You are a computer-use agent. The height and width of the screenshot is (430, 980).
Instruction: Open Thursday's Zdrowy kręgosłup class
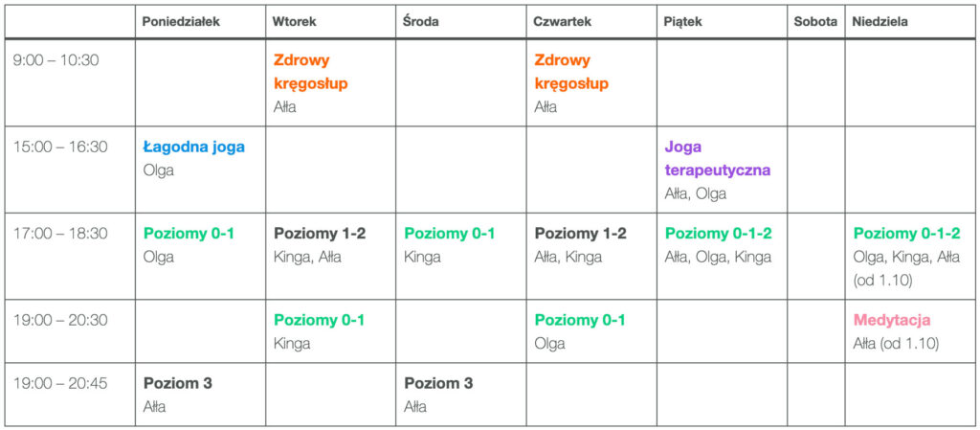[571, 72]
